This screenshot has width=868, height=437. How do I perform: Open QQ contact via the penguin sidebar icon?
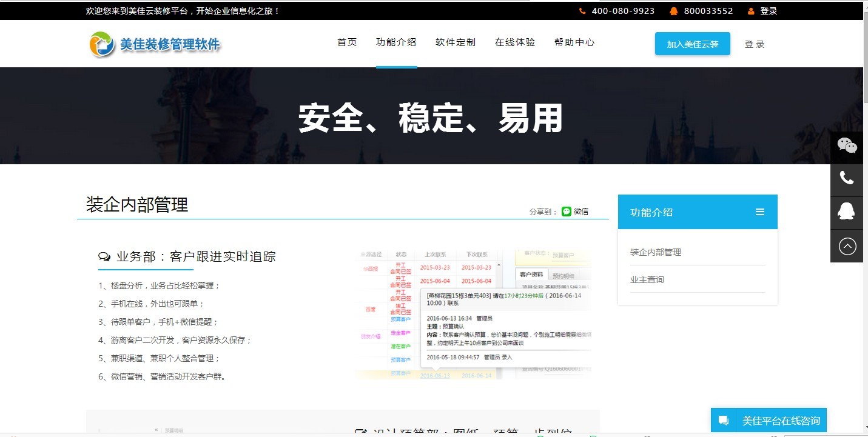pos(847,212)
